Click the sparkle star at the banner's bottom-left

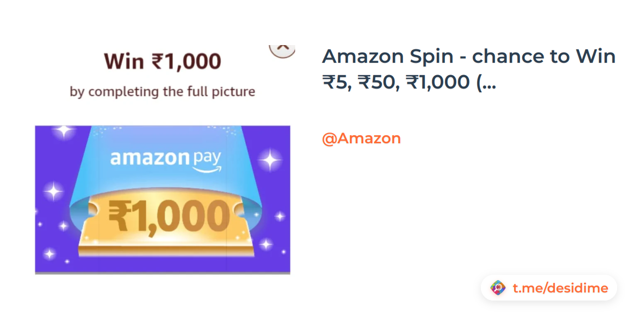49,254
